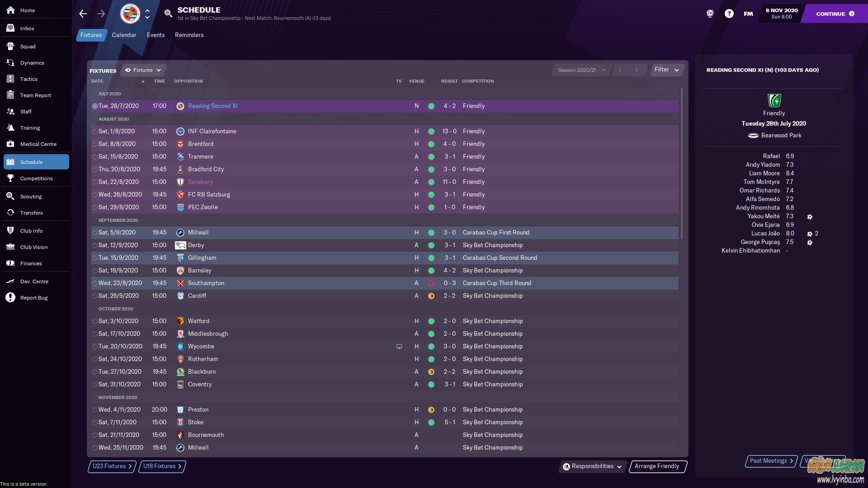Click the Southampton loss result indicator
The image size is (868, 488).
(431, 283)
